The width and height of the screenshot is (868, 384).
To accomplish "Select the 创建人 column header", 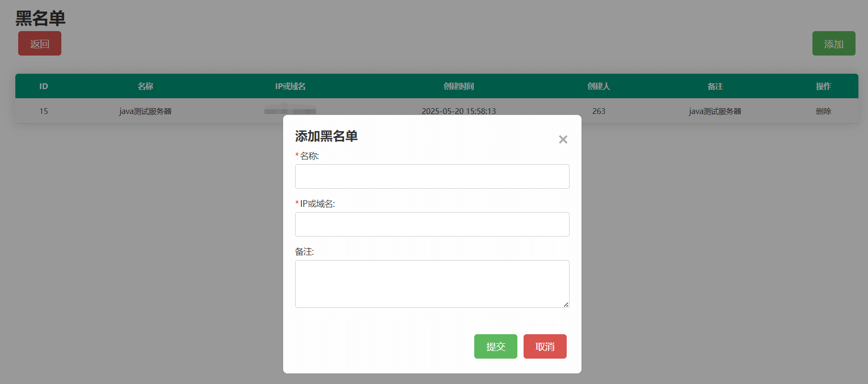I will click(x=598, y=86).
